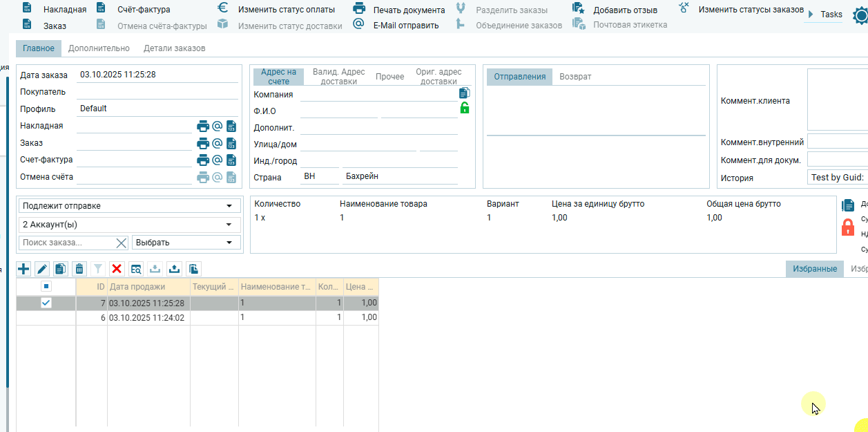Image resolution: width=868 pixels, height=432 pixels.
Task: Switch to the Детали заказов tab
Action: pos(174,48)
